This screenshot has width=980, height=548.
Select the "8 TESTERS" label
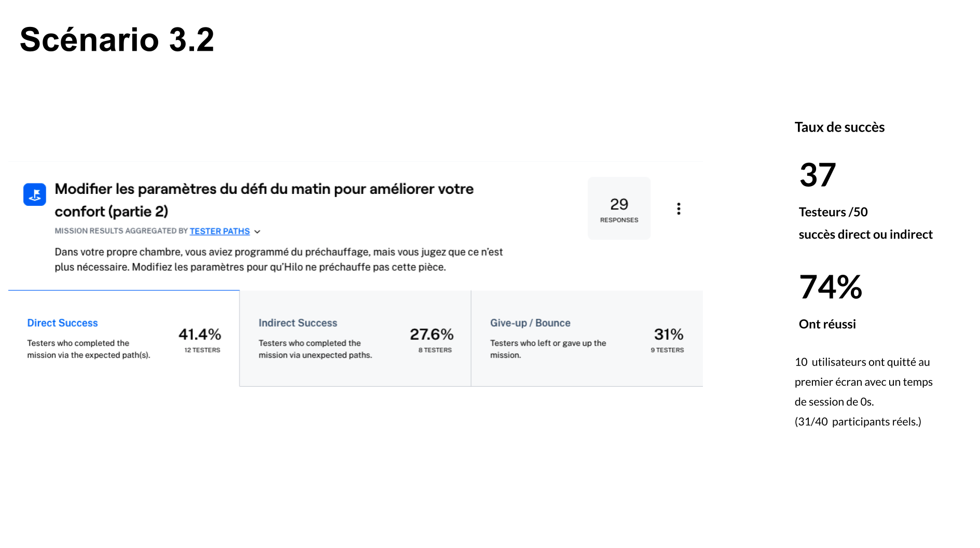click(435, 350)
